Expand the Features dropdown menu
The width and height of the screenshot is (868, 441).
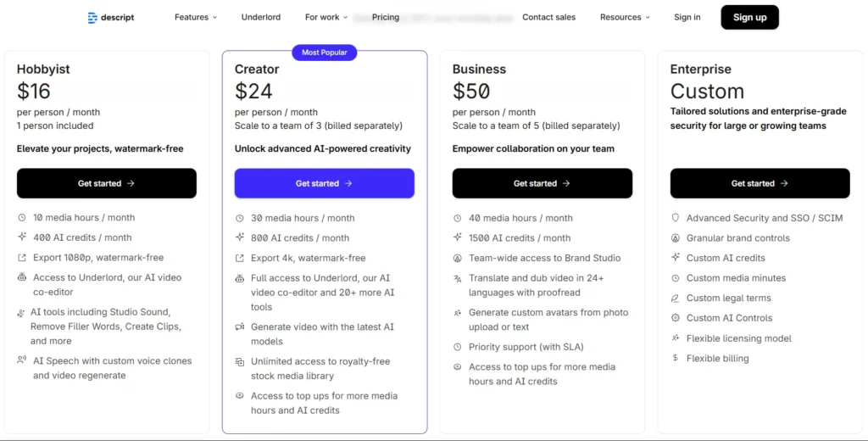coord(196,17)
